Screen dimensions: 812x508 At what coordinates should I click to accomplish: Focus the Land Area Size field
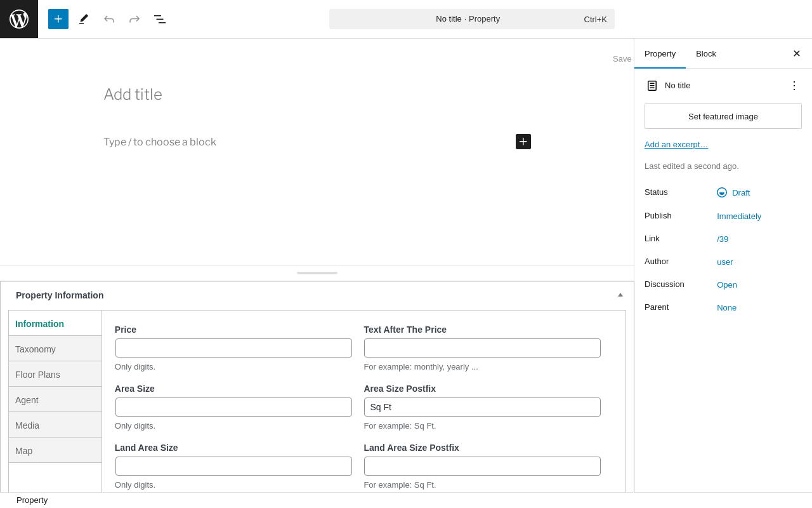pos(233,466)
